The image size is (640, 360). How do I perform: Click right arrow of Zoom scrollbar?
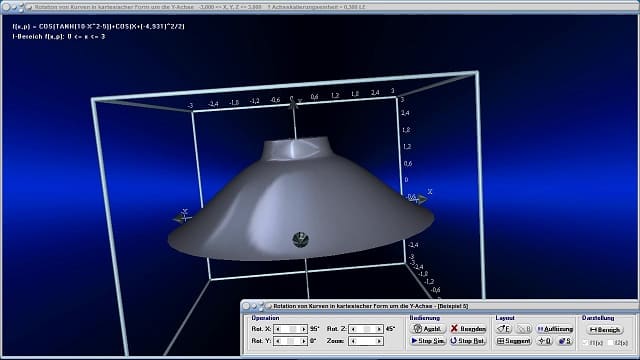(x=379, y=341)
